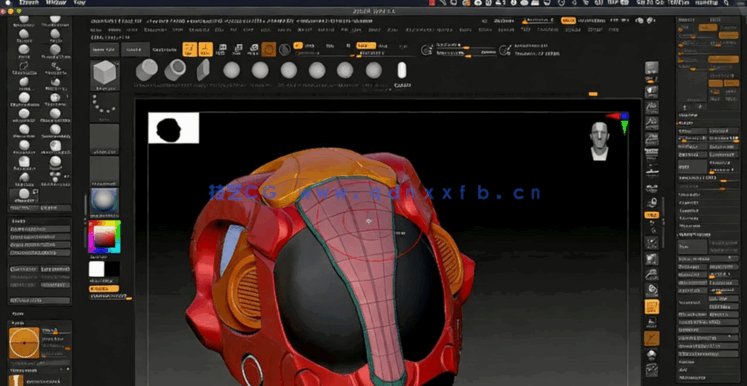Pick the hollow tube insert mesh
Screen dimensions: 747x386
pyautogui.click(x=175, y=70)
